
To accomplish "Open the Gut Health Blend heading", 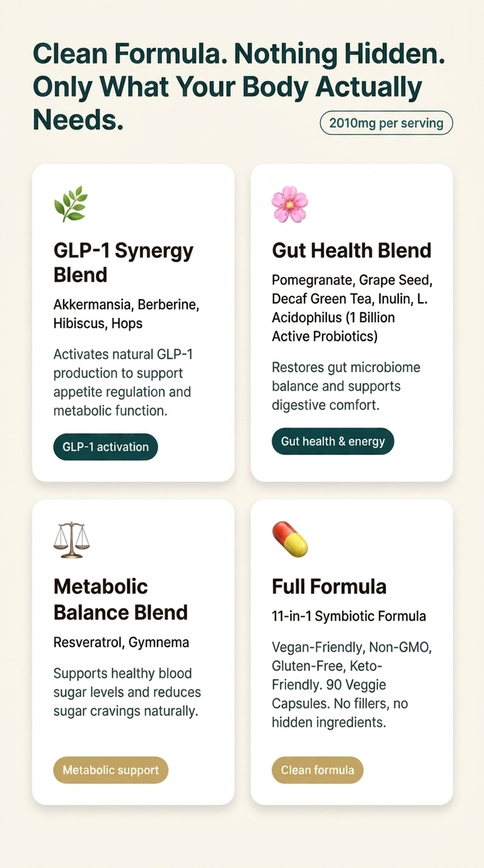I will [x=352, y=250].
